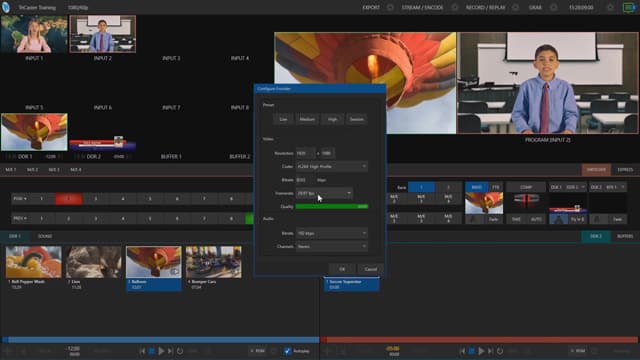Cancel the Configure Encoder dialog
640x360 pixels.
coord(371,269)
